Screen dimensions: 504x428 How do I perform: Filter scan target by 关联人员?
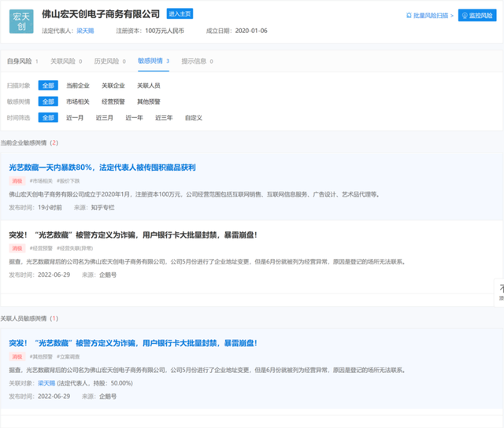(148, 85)
